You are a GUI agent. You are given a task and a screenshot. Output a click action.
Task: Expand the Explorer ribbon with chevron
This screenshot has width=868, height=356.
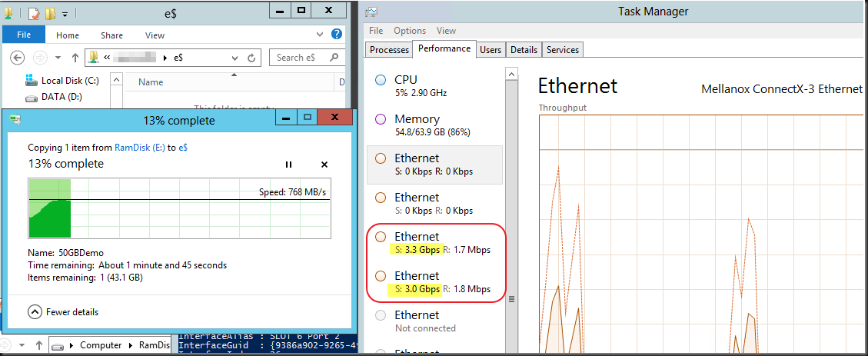319,35
